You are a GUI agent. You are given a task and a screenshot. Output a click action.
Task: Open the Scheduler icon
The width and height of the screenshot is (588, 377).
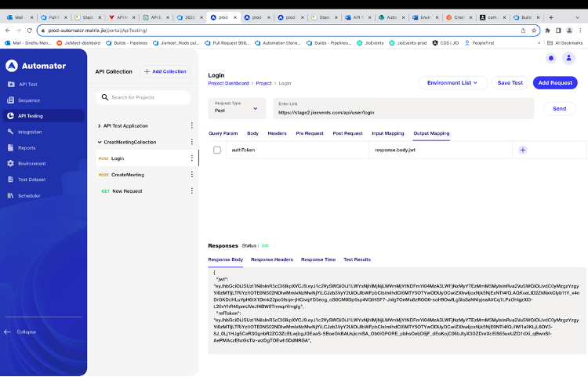10,196
